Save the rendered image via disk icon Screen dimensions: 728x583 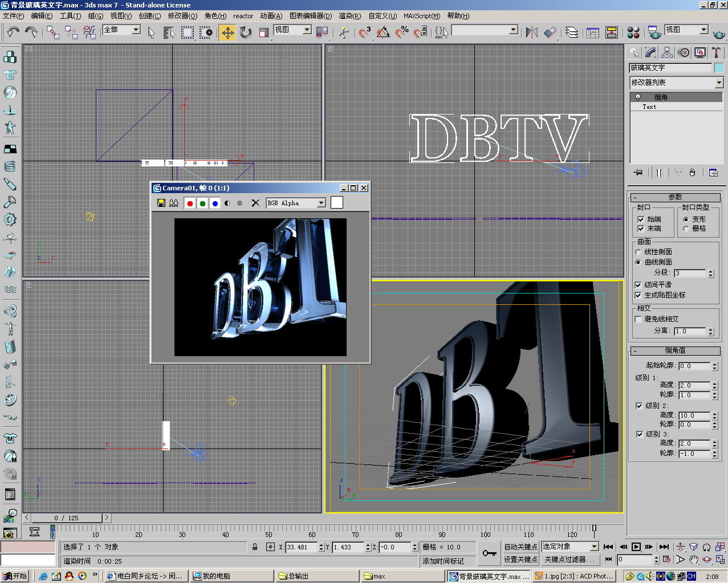pos(161,203)
